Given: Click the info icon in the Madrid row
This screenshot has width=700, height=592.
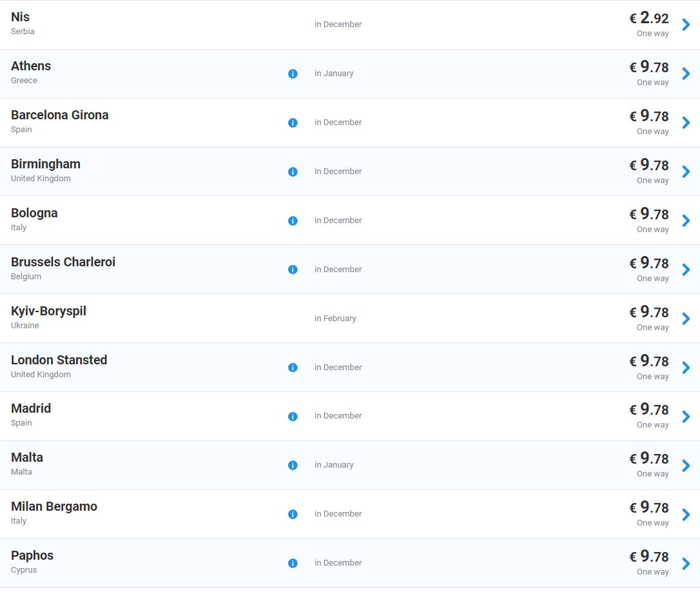Looking at the screenshot, I should tap(293, 417).
